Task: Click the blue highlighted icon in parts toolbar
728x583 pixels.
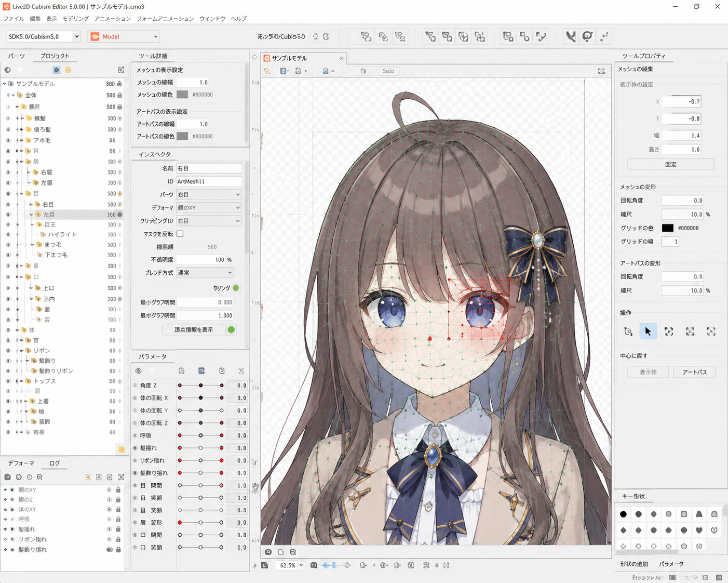Action: [57, 70]
